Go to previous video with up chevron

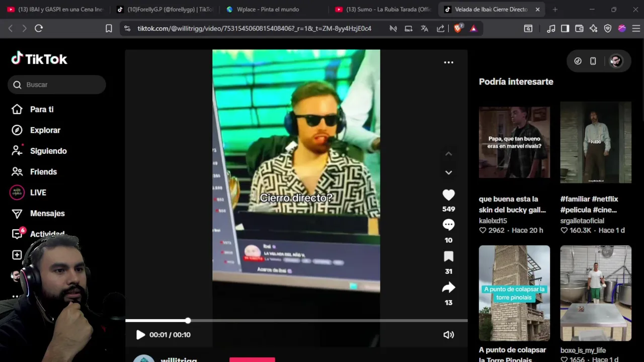coord(448,154)
